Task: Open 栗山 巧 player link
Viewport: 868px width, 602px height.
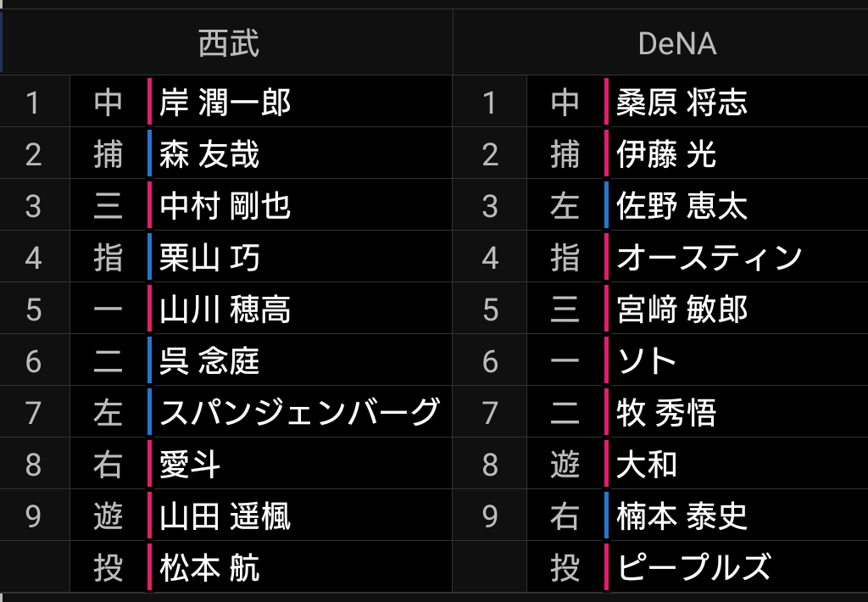Action: click(209, 258)
